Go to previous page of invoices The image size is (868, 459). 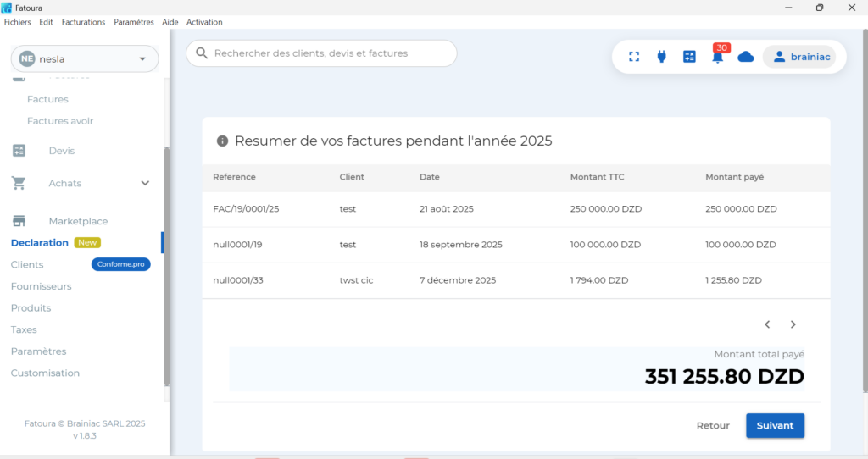tap(767, 324)
